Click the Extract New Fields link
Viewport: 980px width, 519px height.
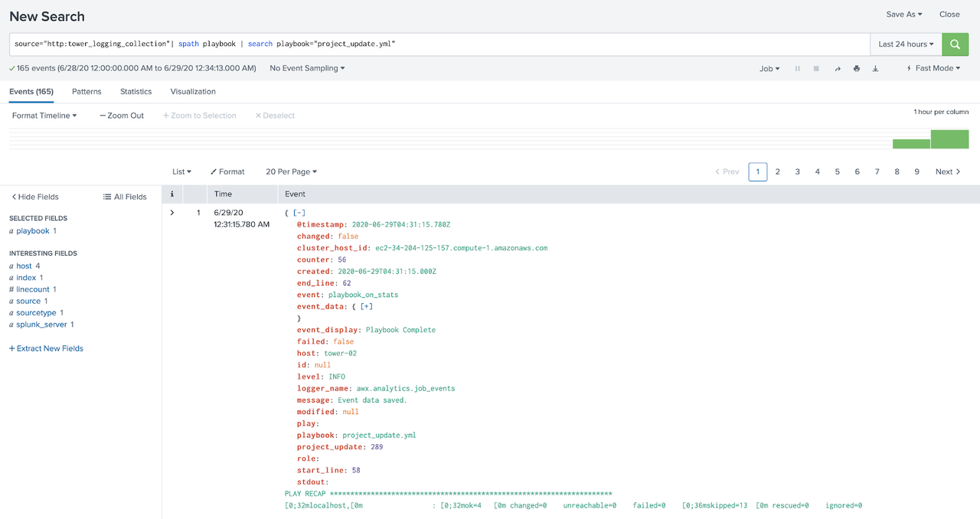(47, 348)
